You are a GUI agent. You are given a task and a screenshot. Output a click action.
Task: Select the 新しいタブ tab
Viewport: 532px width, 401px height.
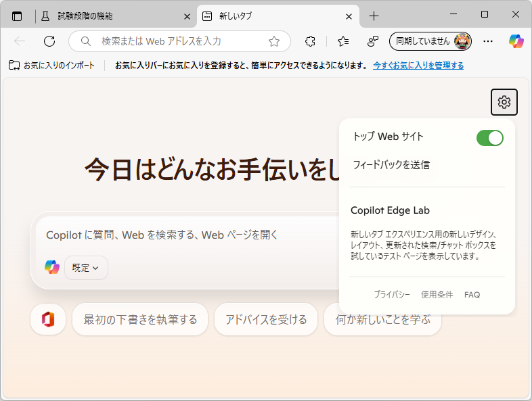click(x=278, y=16)
